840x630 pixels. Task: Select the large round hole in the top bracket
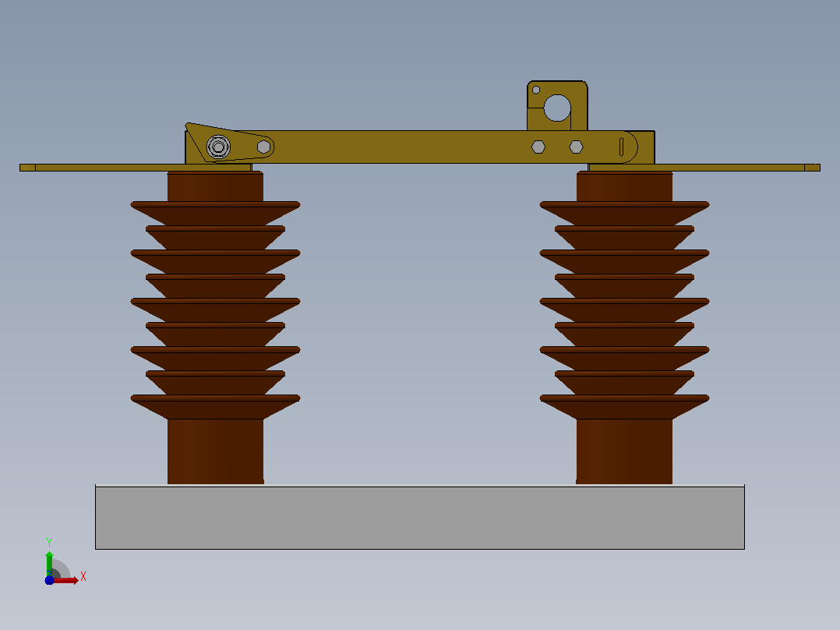pos(557,108)
